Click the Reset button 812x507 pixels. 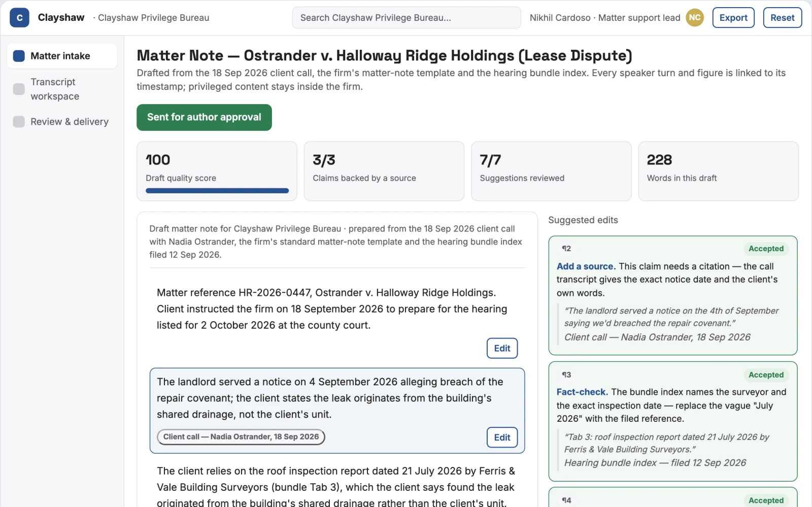pos(783,18)
